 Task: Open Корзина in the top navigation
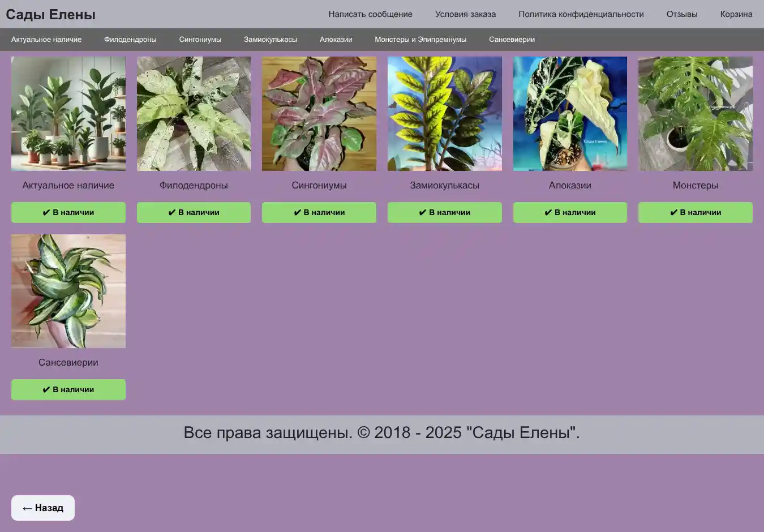(x=736, y=14)
